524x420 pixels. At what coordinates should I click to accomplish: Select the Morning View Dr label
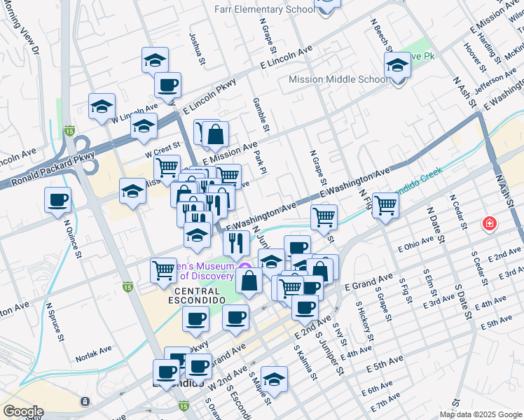coord(23,27)
